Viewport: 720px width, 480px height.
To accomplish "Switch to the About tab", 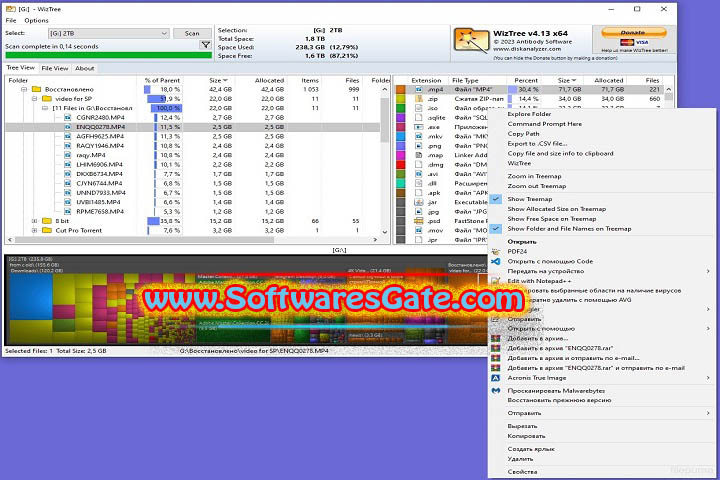I will (84, 68).
